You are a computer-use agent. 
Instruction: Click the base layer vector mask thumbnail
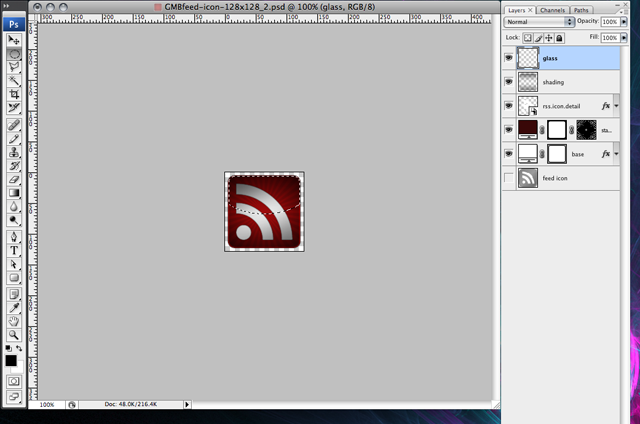(557, 154)
